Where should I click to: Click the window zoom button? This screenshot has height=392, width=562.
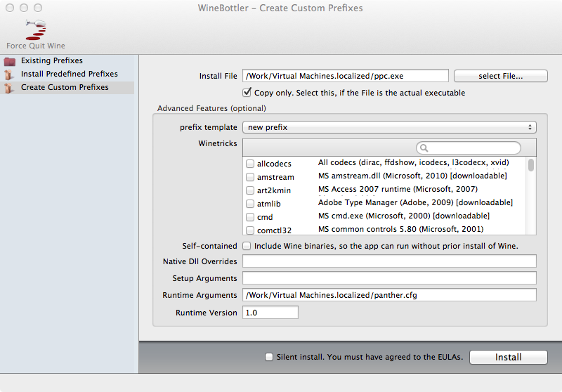pyautogui.click(x=38, y=8)
